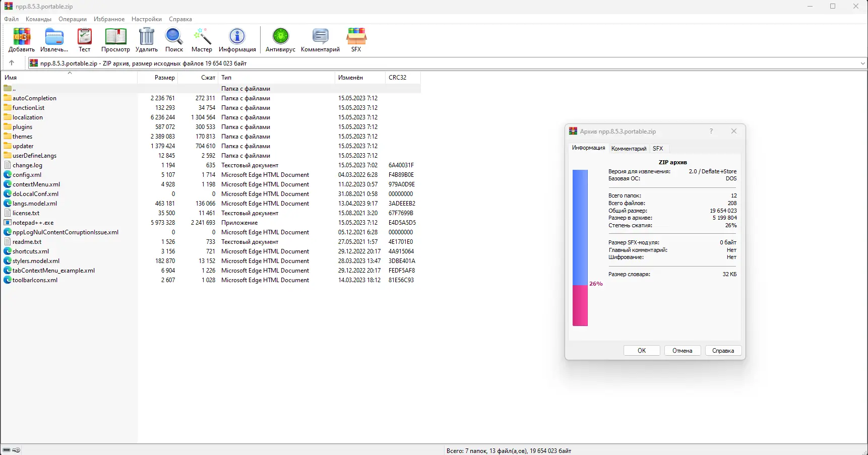Go up one level with arrow icon
868x455 pixels.
12,63
